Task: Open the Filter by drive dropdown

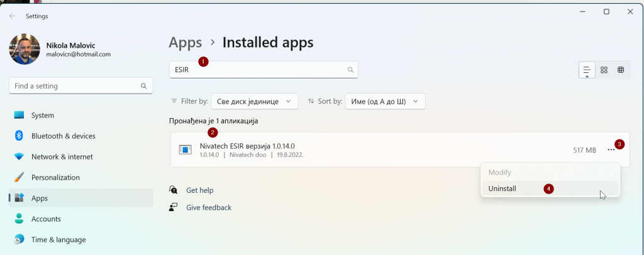Action: pos(255,101)
